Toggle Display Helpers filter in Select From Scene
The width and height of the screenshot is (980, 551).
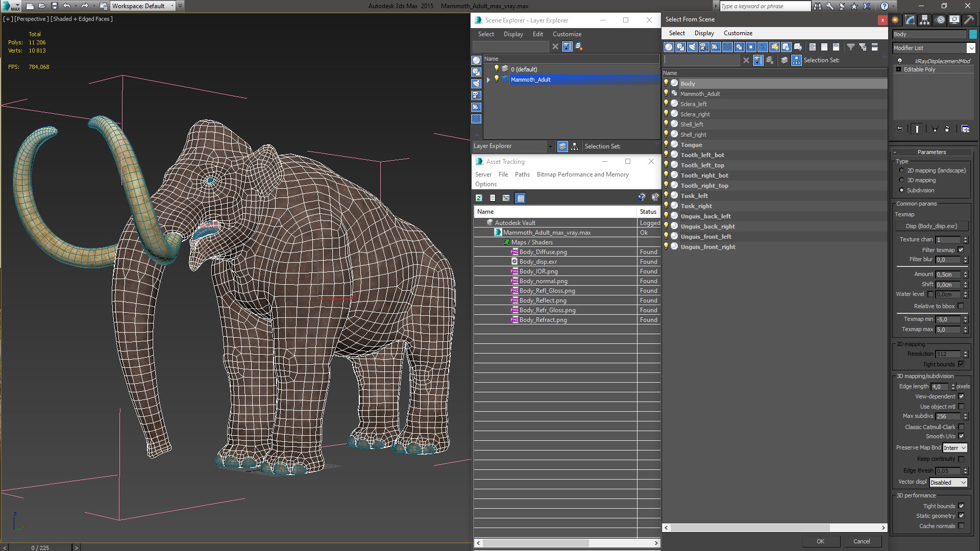pos(716,47)
